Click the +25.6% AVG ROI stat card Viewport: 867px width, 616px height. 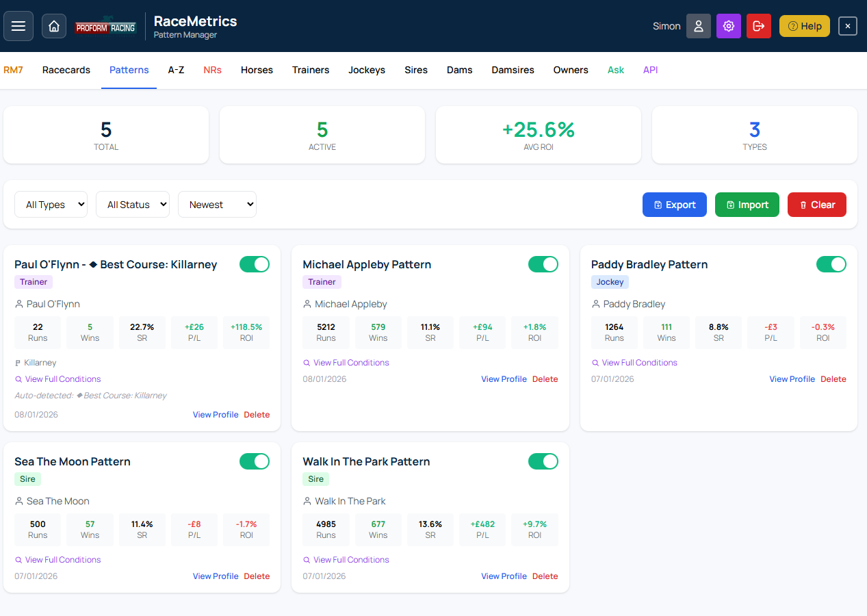(538, 134)
